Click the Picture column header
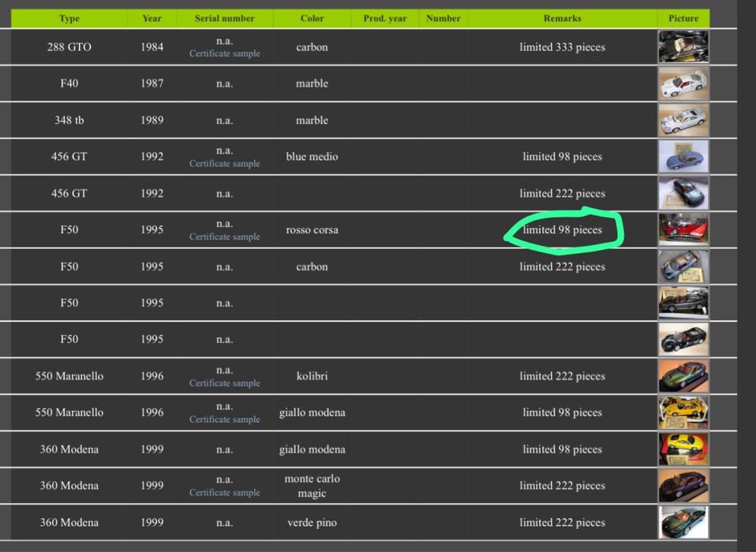This screenshot has width=756, height=552. 683,18
